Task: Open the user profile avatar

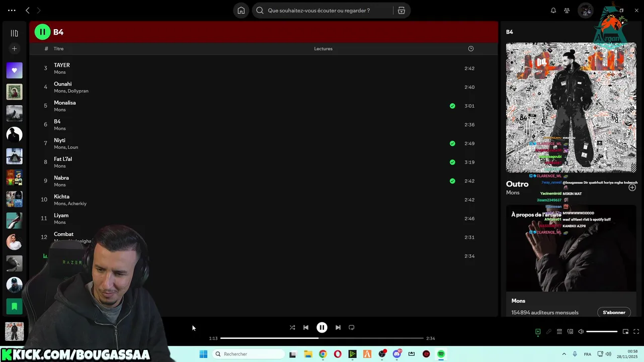Action: 586,11
